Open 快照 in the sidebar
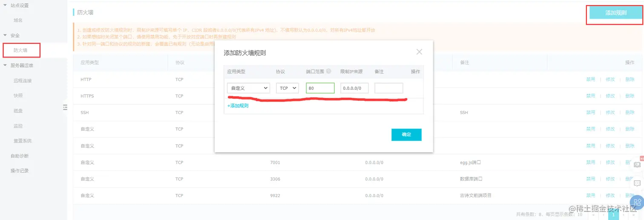The width and height of the screenshot is (644, 220). 18,96
